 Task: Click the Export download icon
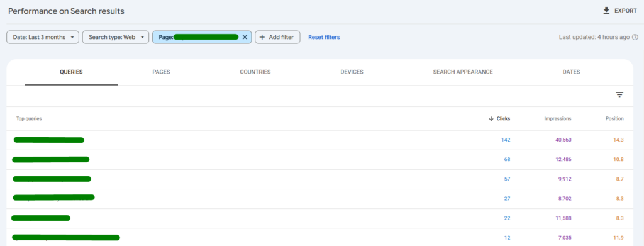[x=606, y=11]
